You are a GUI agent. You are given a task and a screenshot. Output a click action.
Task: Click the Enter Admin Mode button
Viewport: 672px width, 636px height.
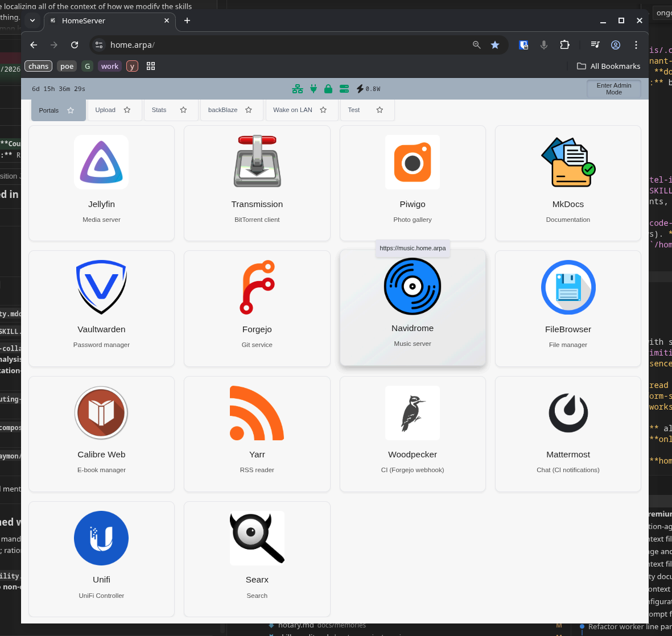614,89
